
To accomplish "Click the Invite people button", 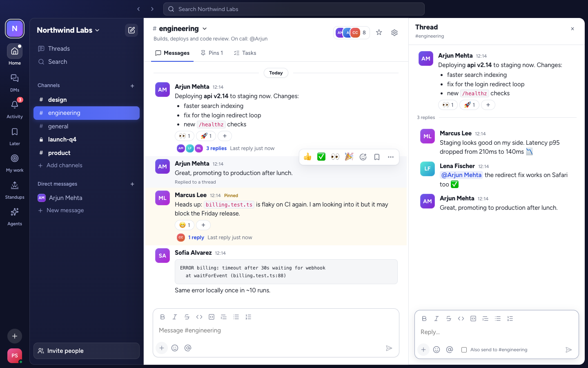I will [x=87, y=351].
